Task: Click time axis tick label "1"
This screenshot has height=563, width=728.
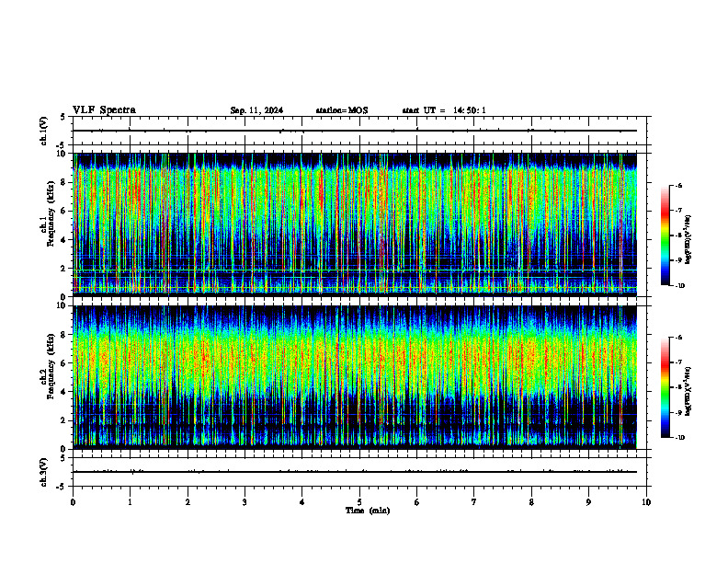Action: (130, 502)
